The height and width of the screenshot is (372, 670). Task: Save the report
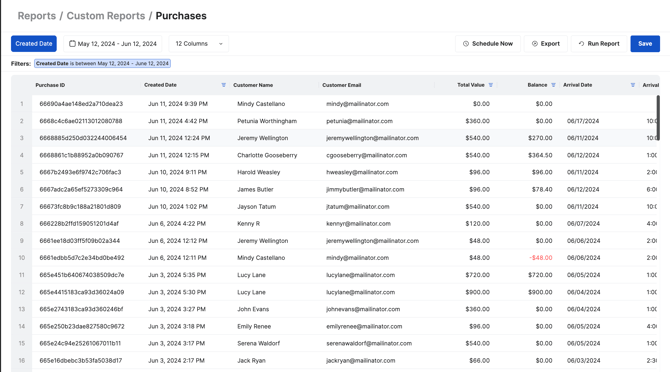pos(645,44)
